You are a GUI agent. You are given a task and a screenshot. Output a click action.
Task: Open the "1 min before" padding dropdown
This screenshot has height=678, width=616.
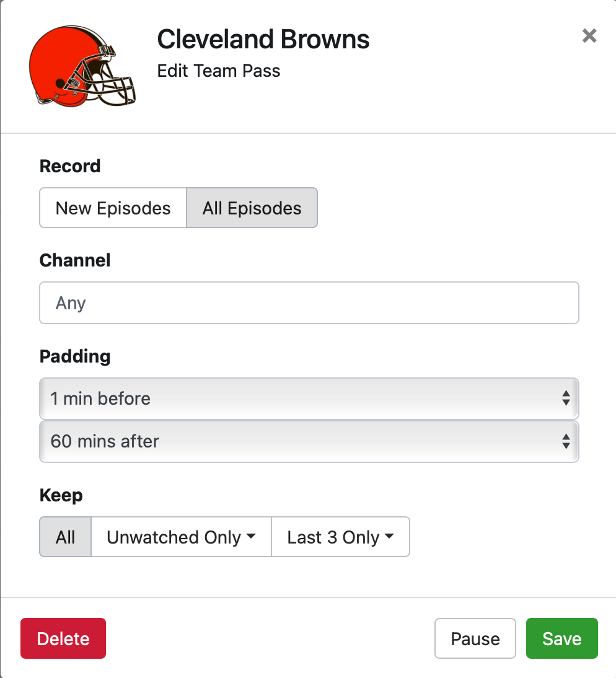(x=309, y=398)
